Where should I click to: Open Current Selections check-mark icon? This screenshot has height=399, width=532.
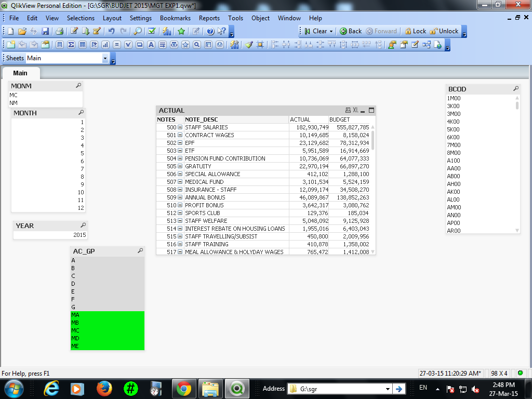point(152,31)
